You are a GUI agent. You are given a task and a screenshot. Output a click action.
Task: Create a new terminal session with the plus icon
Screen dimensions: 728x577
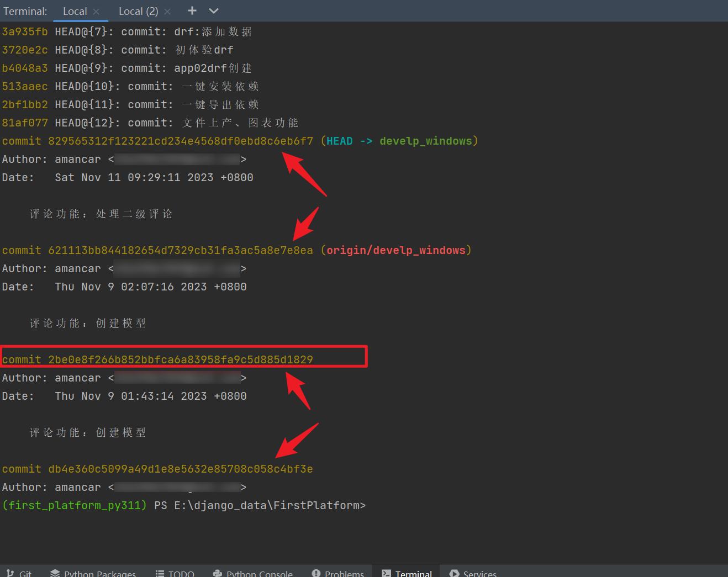191,11
